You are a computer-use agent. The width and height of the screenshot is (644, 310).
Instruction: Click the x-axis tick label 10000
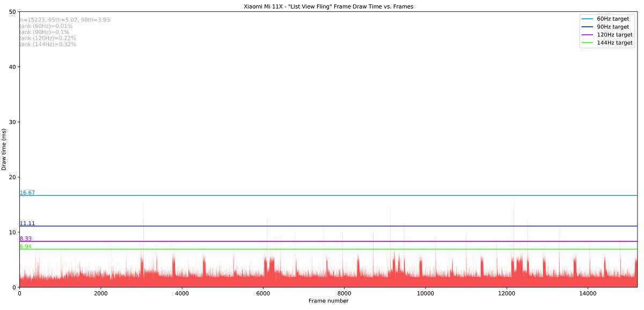click(x=426, y=293)
